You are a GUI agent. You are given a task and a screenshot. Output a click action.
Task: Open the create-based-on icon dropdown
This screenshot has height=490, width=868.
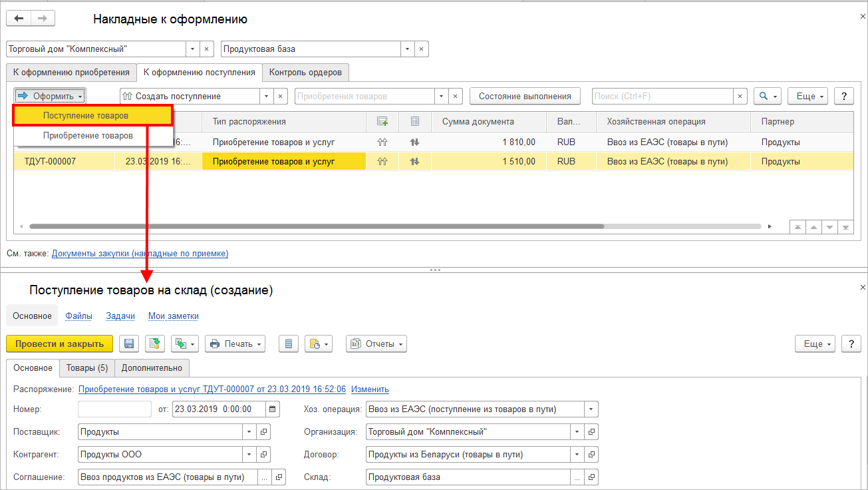185,344
